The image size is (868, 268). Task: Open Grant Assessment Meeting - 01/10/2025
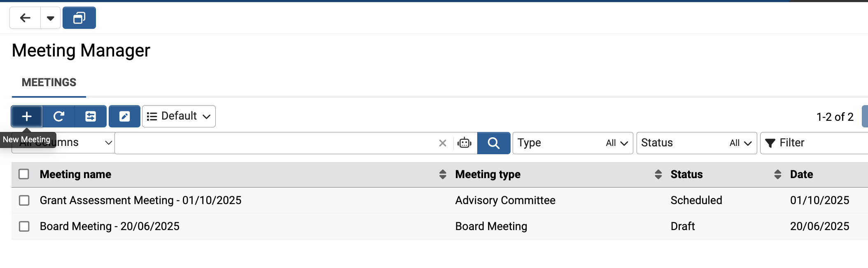[x=140, y=200]
